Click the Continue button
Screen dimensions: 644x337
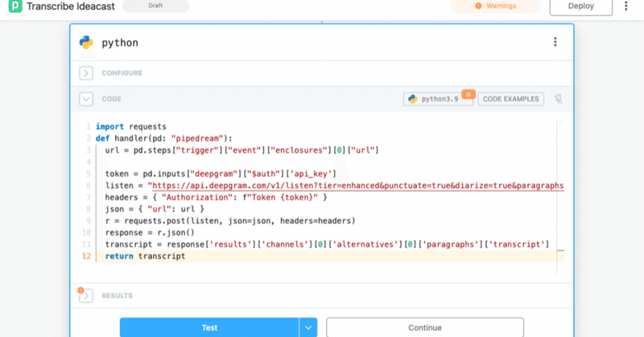click(x=425, y=327)
